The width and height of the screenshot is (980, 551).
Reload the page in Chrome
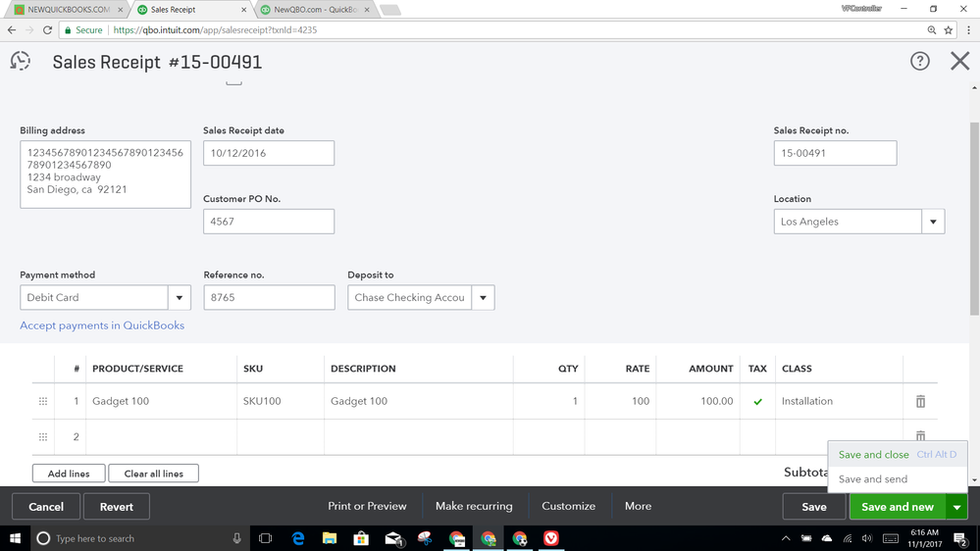point(47,30)
